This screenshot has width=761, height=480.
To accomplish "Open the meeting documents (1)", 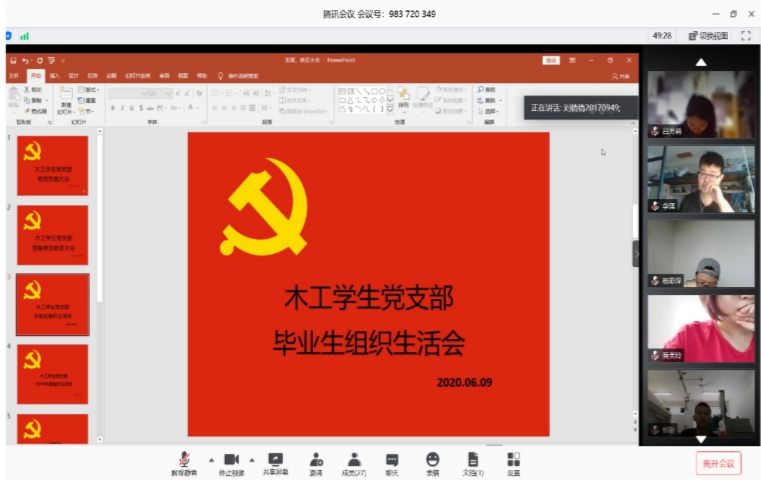I will pyautogui.click(x=473, y=463).
